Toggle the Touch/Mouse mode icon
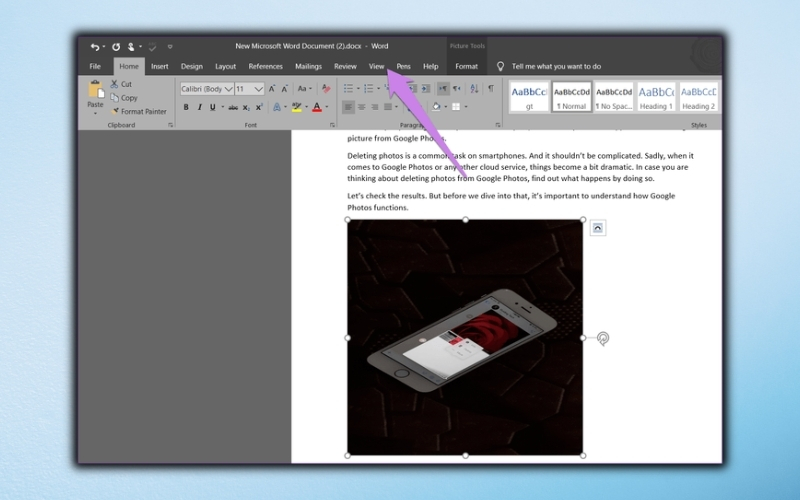Image resolution: width=800 pixels, height=500 pixels. (131, 47)
